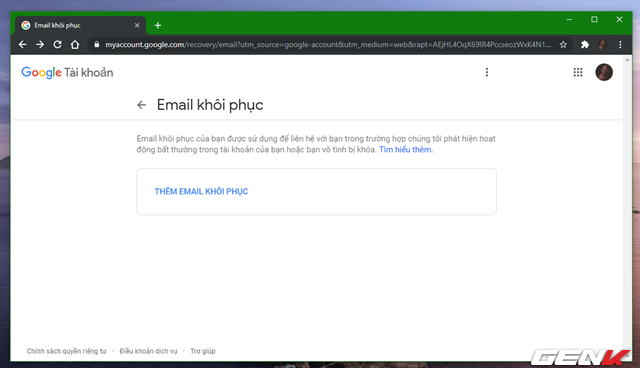The image size is (640, 368).
Task: Click THÊM EMAIL KHÔI PHỤC button
Action: (x=201, y=191)
